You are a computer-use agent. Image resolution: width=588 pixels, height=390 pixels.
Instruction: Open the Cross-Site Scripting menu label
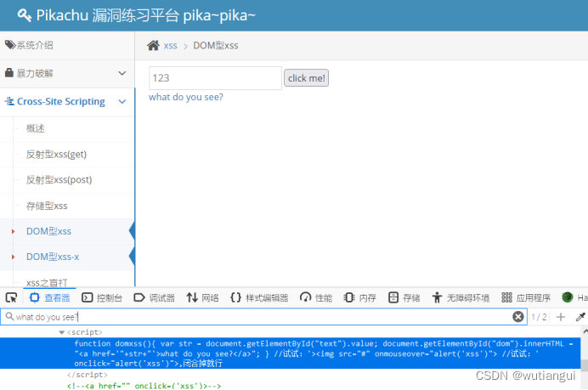(60, 101)
